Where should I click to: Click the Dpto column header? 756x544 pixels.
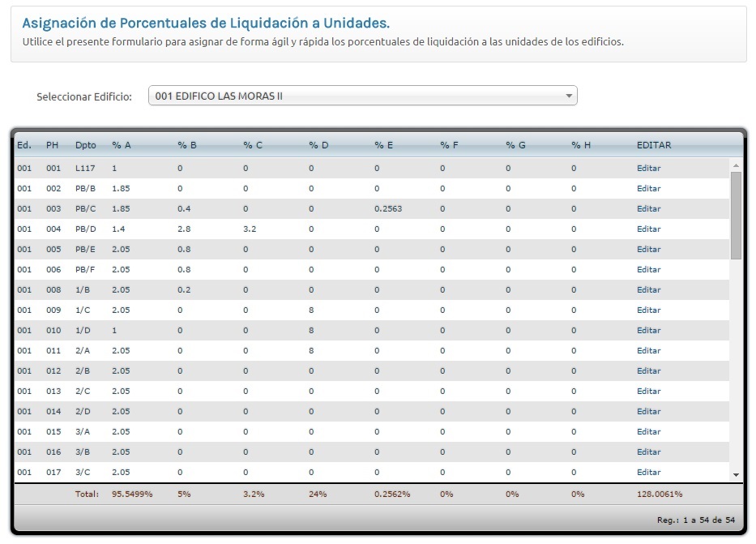(x=85, y=145)
